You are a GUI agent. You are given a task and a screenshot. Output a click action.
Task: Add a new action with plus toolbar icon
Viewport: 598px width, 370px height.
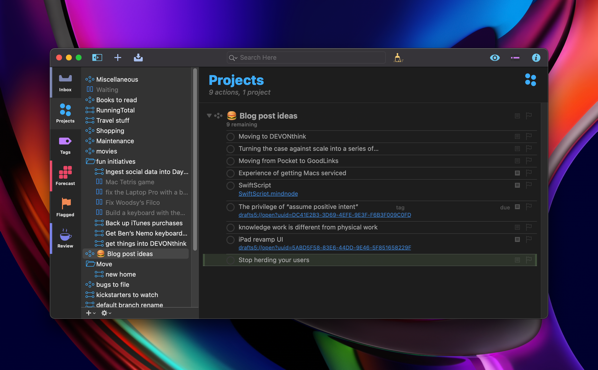click(x=117, y=58)
